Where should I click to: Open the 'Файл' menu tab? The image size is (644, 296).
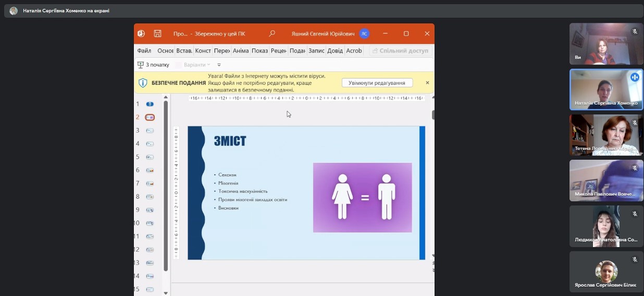pos(144,51)
